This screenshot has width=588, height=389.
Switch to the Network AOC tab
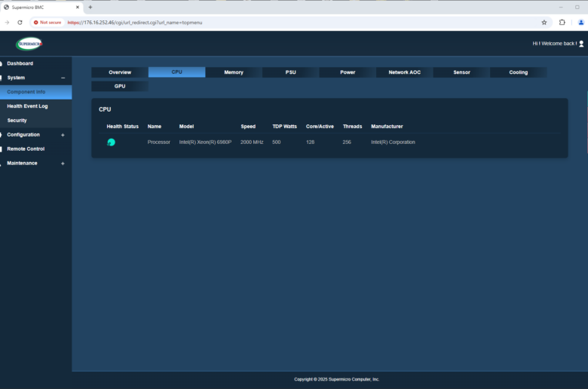coord(405,72)
